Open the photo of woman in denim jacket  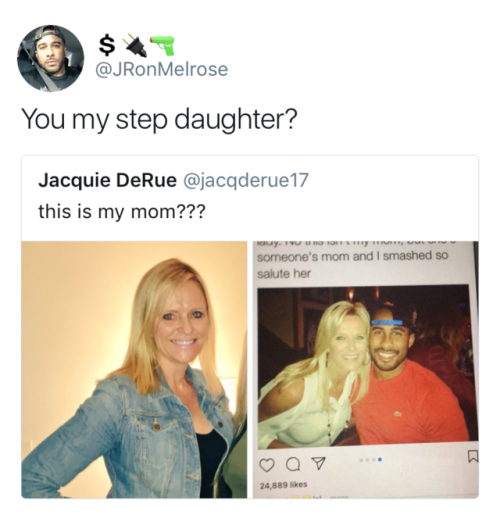click(134, 369)
